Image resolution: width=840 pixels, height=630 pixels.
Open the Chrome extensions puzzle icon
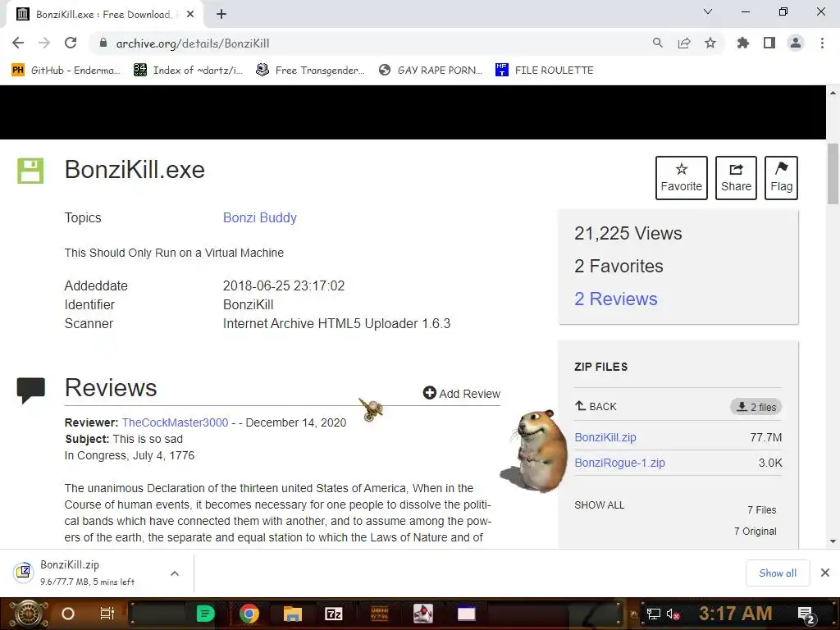(743, 43)
